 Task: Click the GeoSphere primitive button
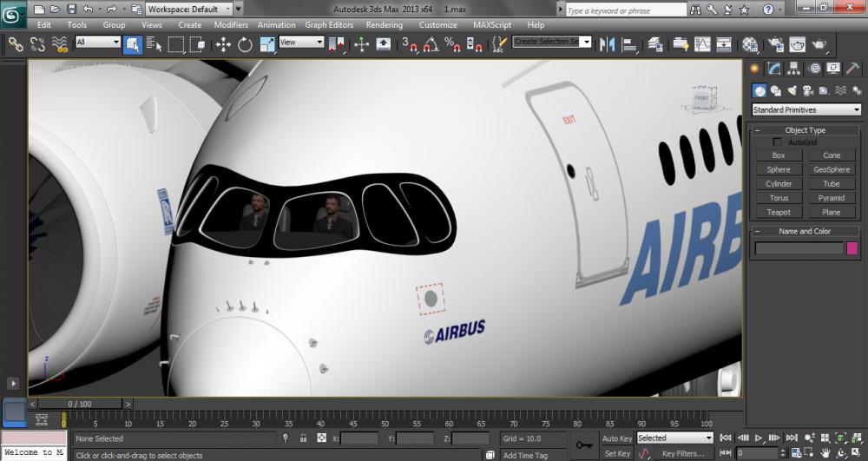832,170
